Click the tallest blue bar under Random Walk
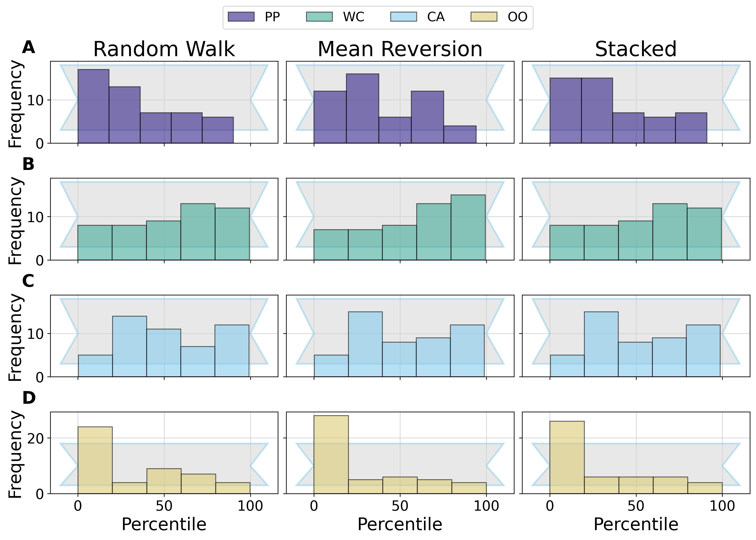756x540 pixels. click(x=129, y=346)
